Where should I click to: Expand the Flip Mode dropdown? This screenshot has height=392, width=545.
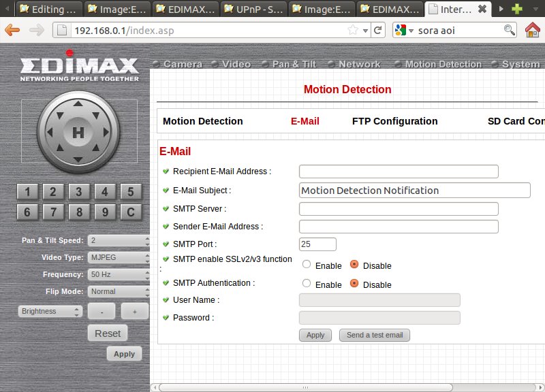[118, 291]
